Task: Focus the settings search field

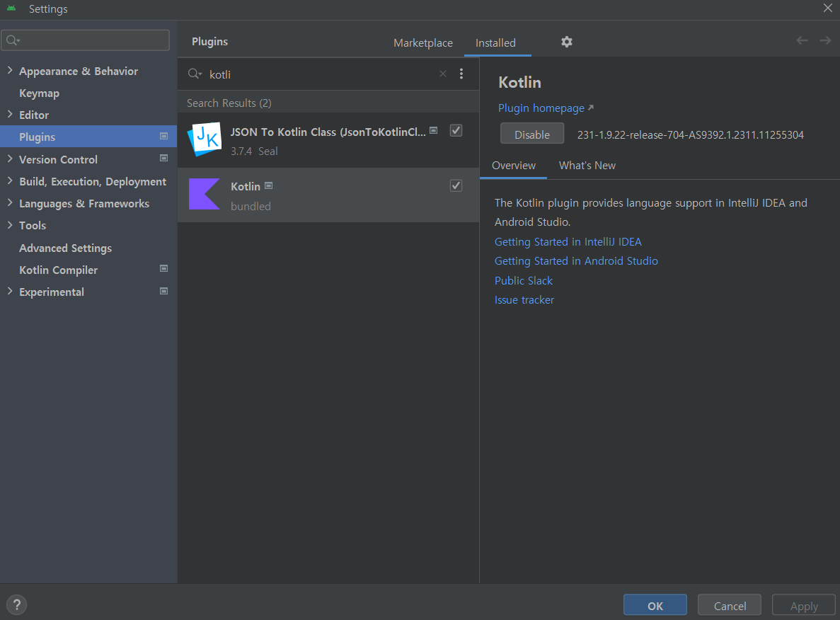Action: point(86,41)
